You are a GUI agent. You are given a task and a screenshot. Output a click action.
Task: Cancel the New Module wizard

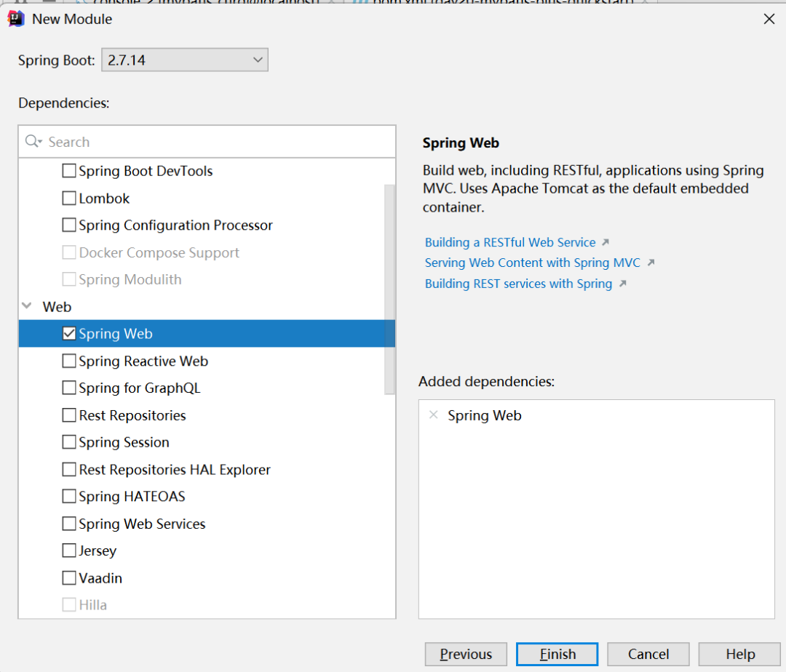click(x=648, y=654)
